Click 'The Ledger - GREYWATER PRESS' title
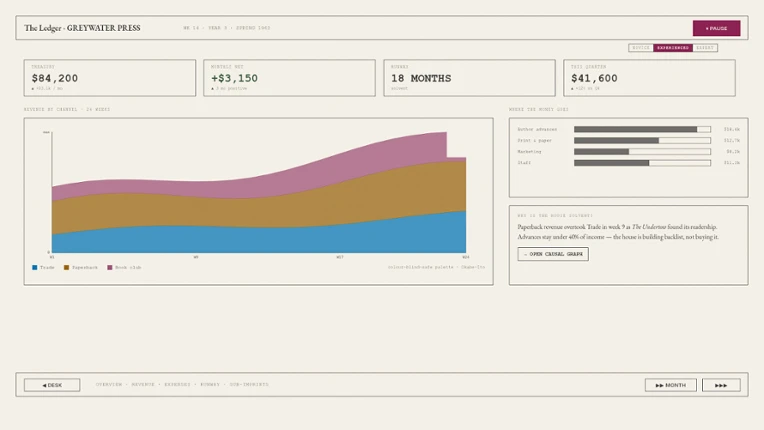764x430 pixels. coord(82,28)
